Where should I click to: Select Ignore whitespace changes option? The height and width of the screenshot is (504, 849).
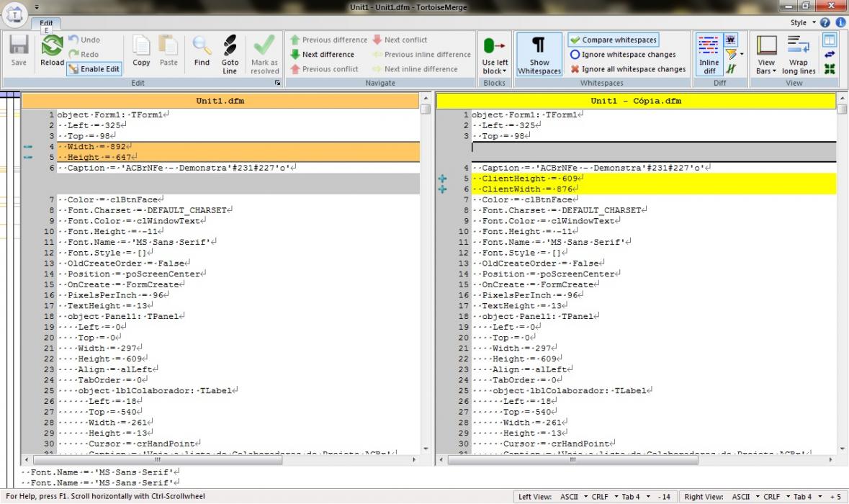[623, 54]
